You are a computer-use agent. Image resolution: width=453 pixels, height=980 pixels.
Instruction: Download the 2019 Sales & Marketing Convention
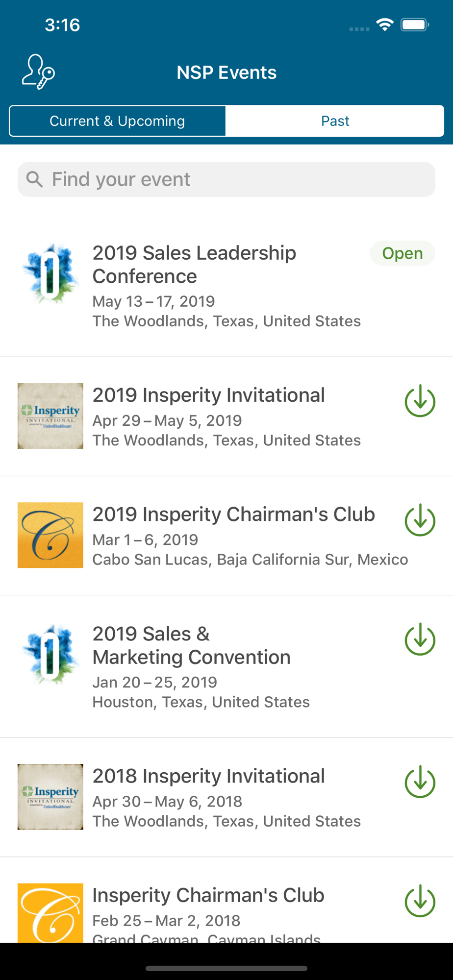(420, 639)
